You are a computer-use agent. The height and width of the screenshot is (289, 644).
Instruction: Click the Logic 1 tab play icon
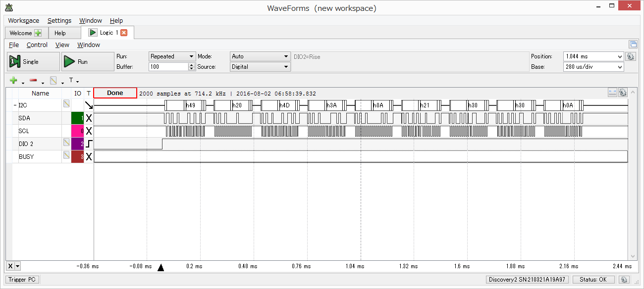[93, 33]
